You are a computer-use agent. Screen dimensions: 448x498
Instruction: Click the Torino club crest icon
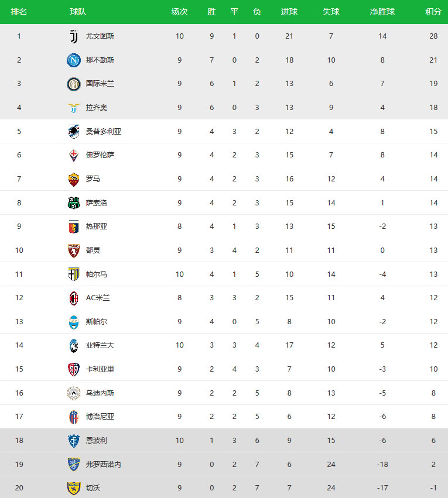click(73, 250)
